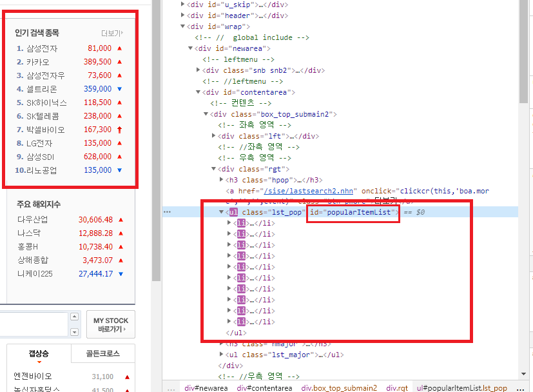Select the <!-- leftmenu --> comment line
This screenshot has width=533, height=392.
click(x=238, y=59)
